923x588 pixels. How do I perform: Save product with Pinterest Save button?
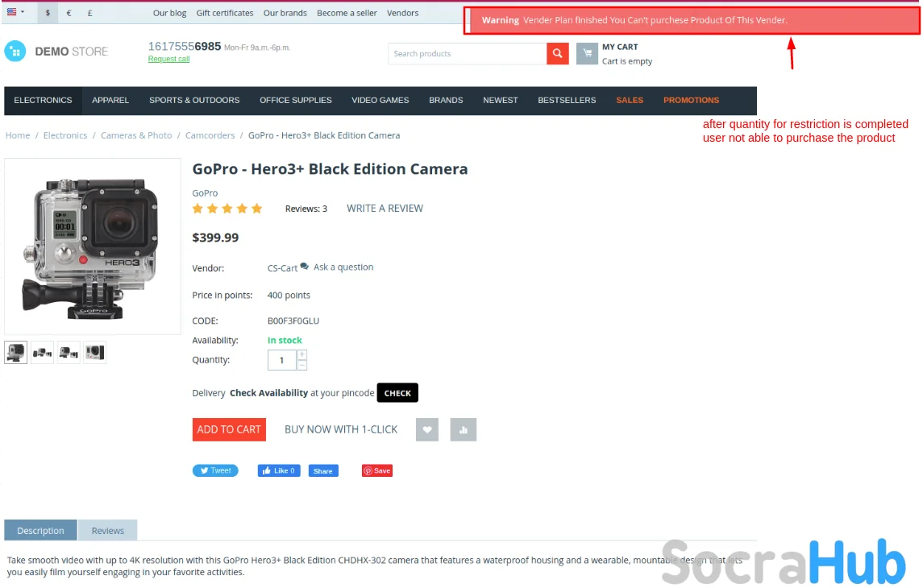click(x=377, y=470)
